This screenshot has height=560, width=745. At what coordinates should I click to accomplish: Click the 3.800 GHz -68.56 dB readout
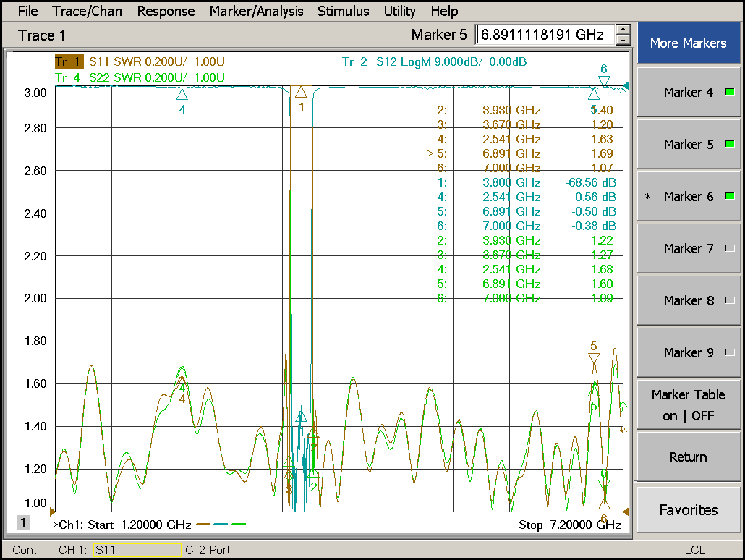(527, 182)
